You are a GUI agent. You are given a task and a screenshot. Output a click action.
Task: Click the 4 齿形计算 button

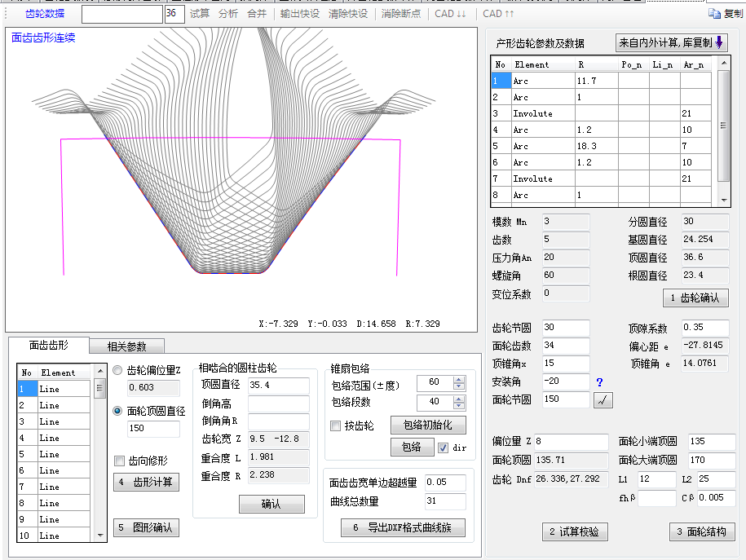point(146,482)
